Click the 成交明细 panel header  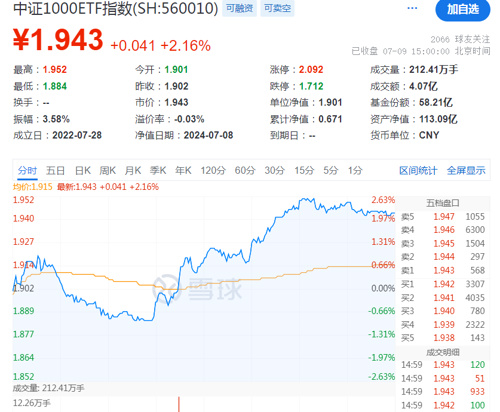(x=443, y=352)
